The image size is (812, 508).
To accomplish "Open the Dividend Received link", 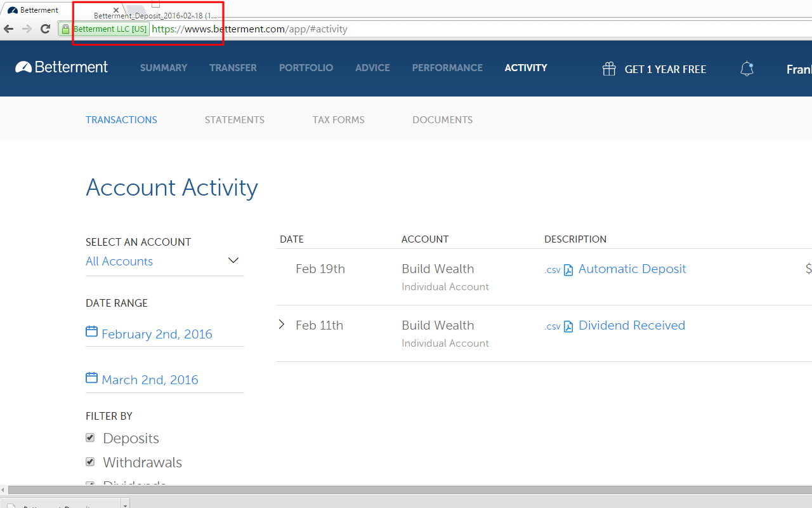I will [632, 325].
